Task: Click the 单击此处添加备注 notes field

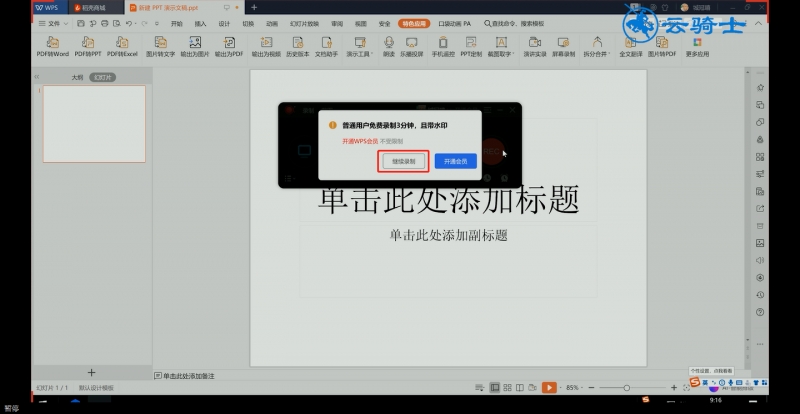Action: click(184, 376)
